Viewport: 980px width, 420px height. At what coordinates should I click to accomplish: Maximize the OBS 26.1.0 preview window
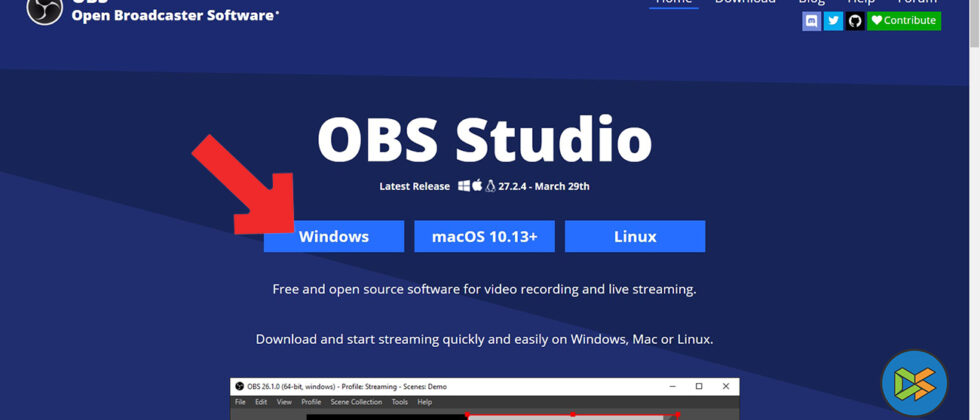coord(699,386)
